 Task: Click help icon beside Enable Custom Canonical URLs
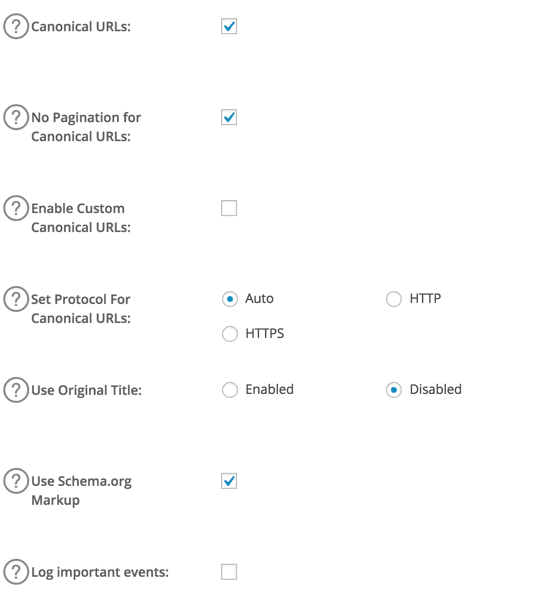click(16, 208)
